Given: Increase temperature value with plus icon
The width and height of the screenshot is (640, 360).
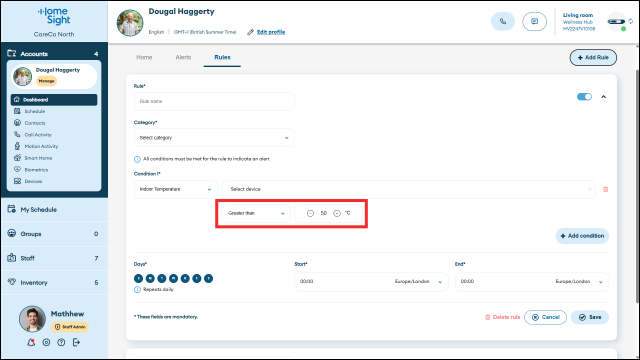Looking at the screenshot, I should (x=337, y=213).
